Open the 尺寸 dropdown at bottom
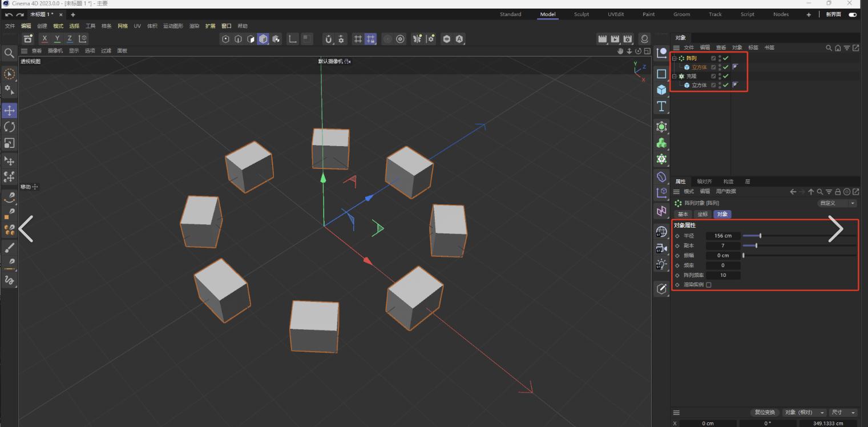 tap(844, 412)
